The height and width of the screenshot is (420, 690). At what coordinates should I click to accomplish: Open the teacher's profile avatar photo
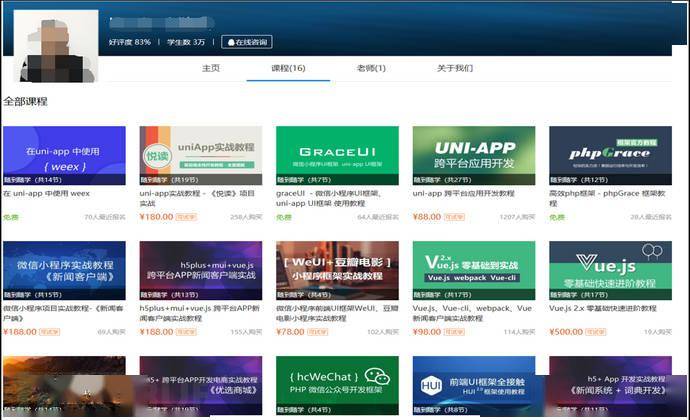[x=56, y=46]
